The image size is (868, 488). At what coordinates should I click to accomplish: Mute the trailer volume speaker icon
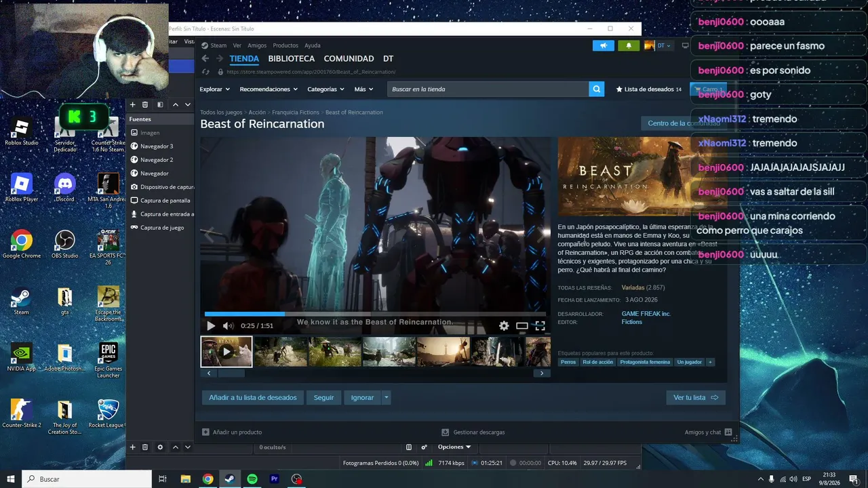coord(228,326)
